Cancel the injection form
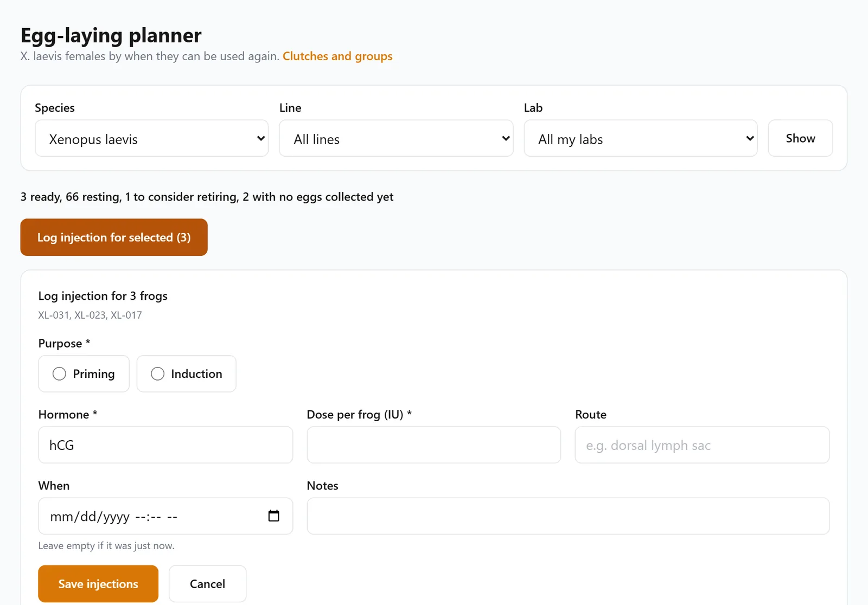Image resolution: width=868 pixels, height=605 pixels. click(x=207, y=584)
